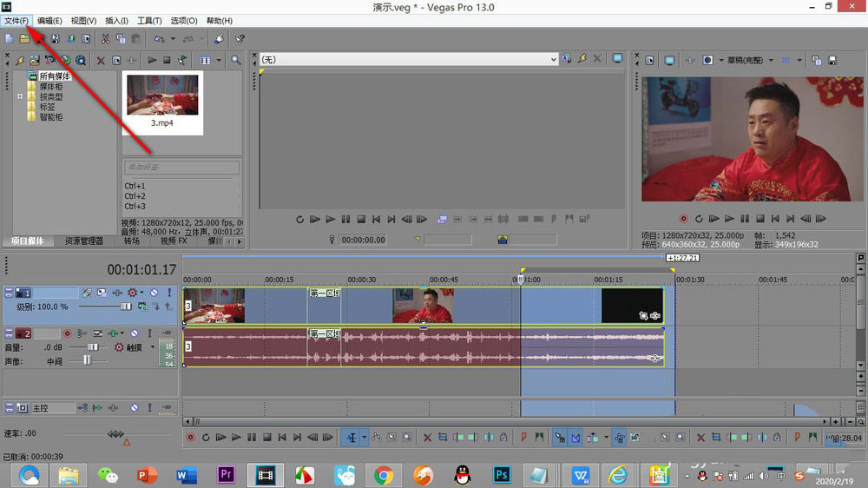The width and height of the screenshot is (868, 488).
Task: Adjust the 声像 pan slider on audio track 2
Action: click(87, 360)
